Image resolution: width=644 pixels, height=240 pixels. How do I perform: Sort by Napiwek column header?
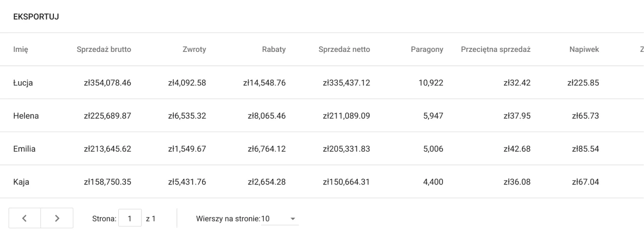point(585,49)
